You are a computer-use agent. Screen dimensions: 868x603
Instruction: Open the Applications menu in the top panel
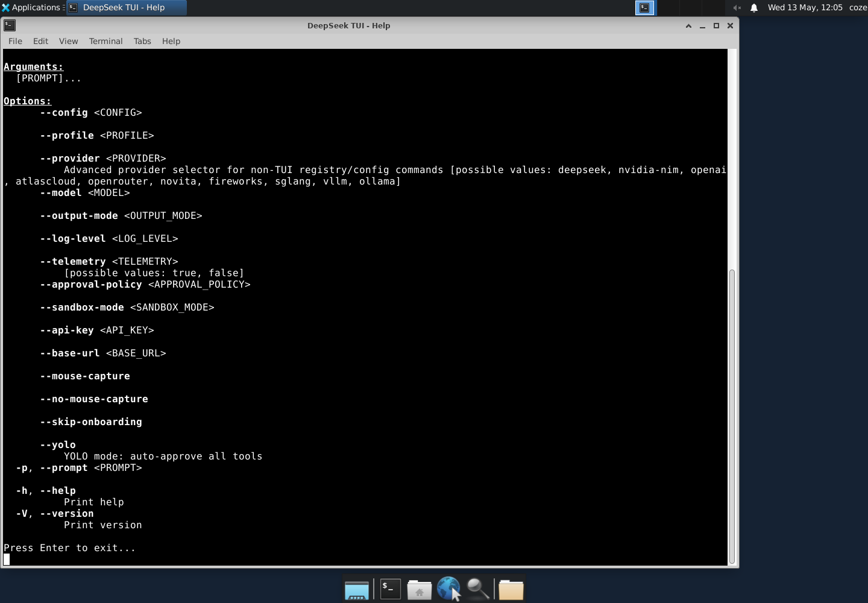[x=31, y=7]
